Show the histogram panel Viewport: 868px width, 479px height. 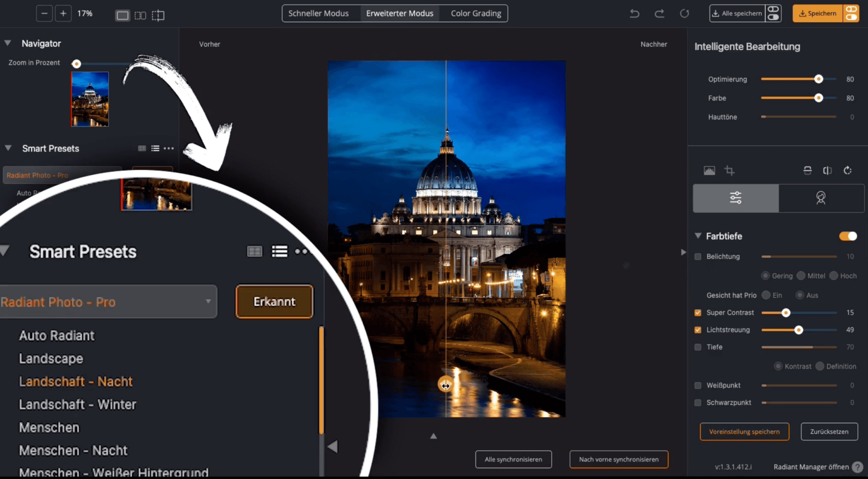[x=709, y=170]
